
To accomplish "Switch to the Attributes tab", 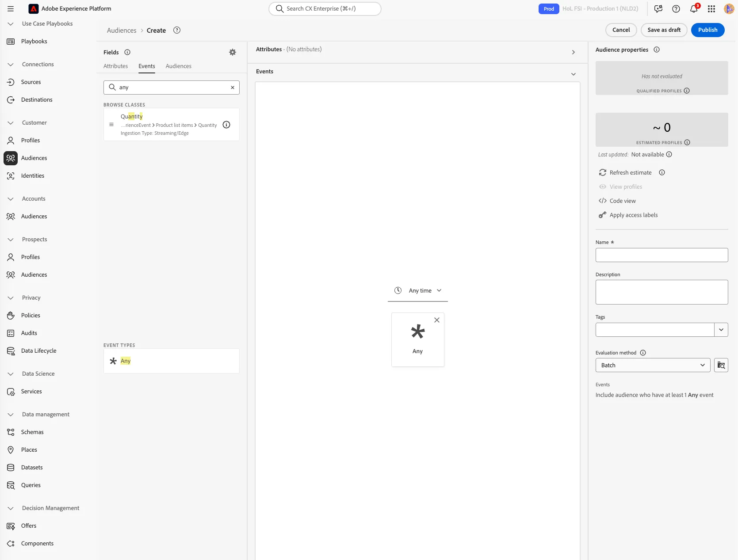I will [115, 66].
